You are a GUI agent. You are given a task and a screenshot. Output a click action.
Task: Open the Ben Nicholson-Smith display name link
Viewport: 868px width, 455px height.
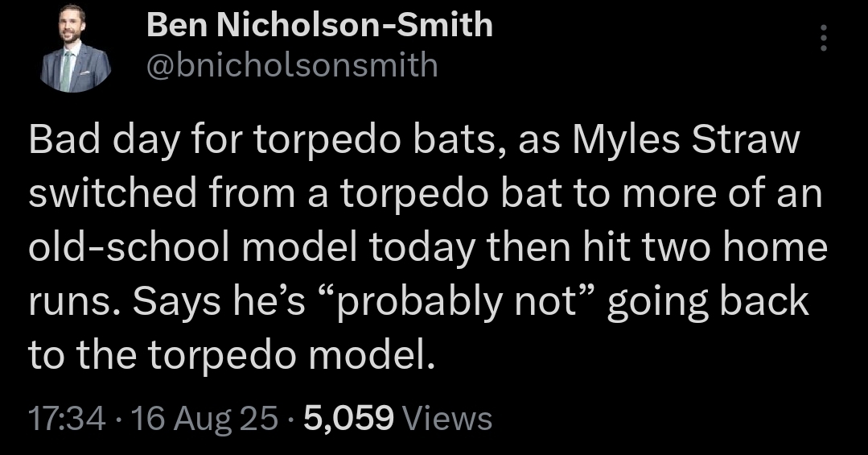tap(319, 26)
